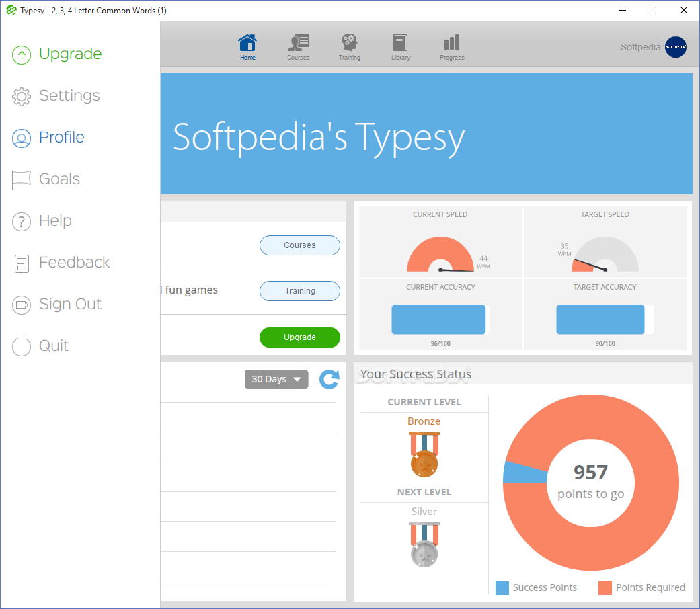Open the Training brain icon
This screenshot has width=700, height=609.
click(x=349, y=43)
